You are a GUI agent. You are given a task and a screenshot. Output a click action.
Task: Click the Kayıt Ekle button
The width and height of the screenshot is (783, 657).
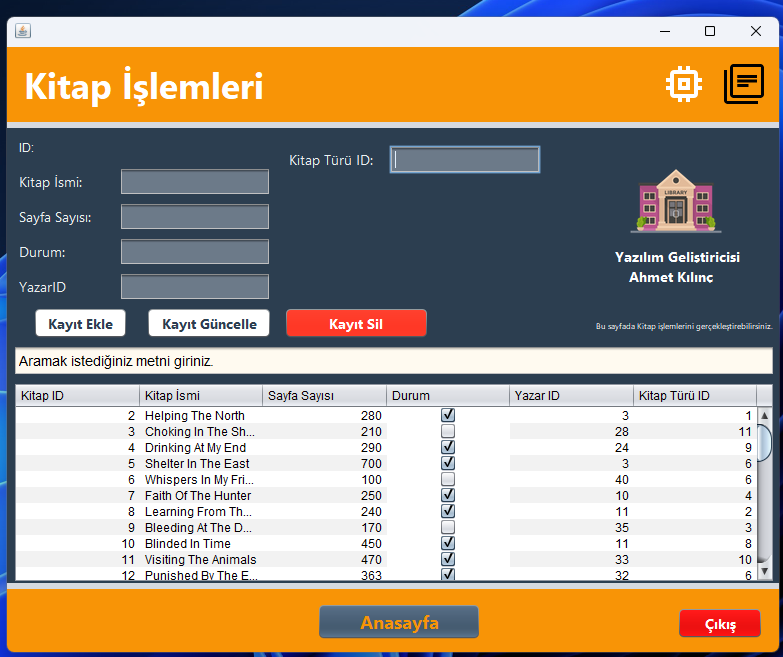80,324
